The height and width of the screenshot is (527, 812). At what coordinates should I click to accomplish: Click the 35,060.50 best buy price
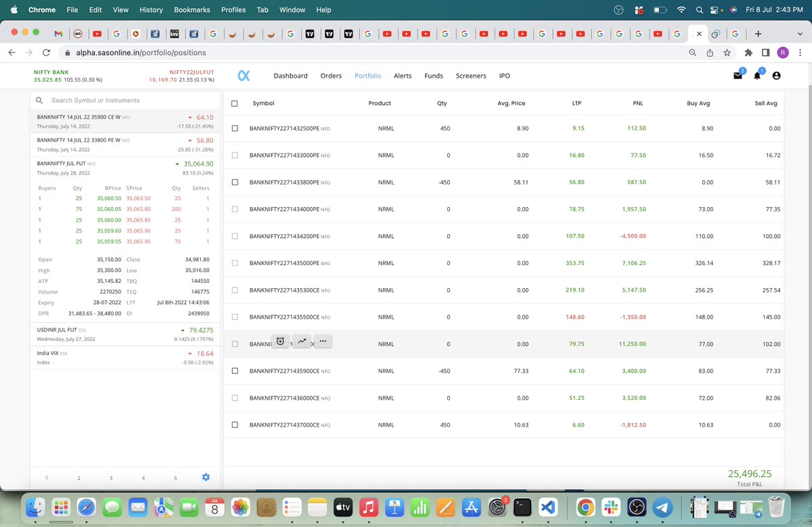coord(109,198)
